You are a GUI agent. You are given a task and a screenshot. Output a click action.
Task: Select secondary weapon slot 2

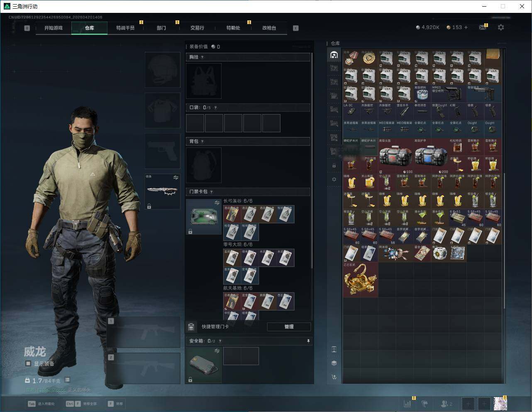point(144,368)
